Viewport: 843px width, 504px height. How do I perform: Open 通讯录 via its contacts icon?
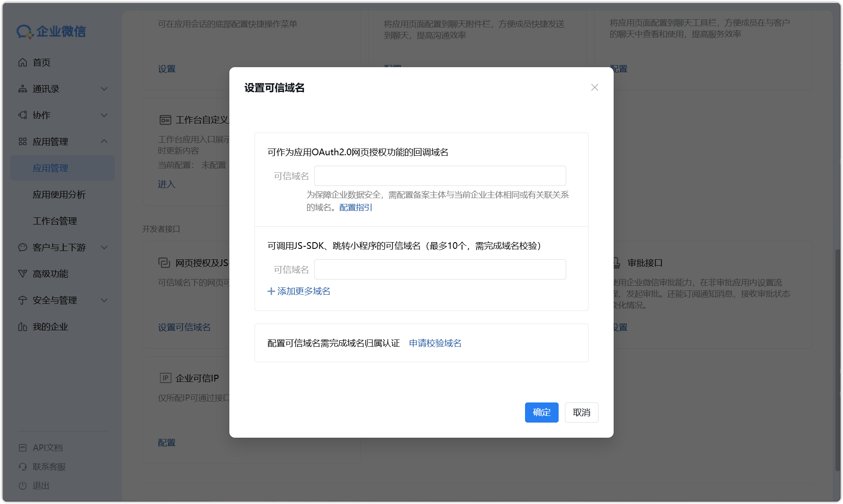(22, 89)
